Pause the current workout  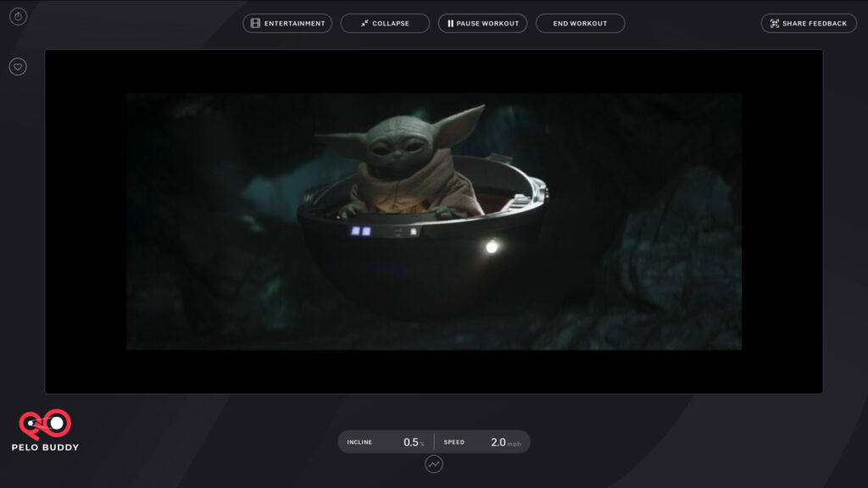point(482,23)
